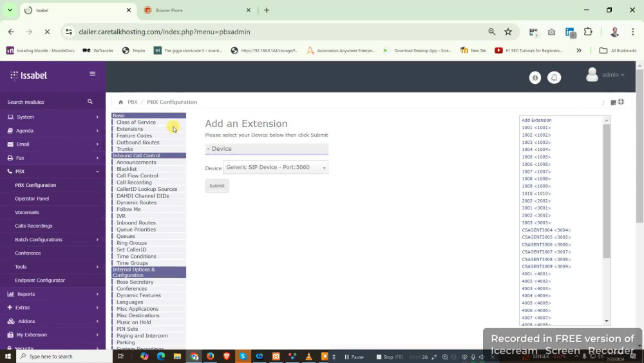
Task: Open VLC from the taskbar
Action: tap(308, 357)
